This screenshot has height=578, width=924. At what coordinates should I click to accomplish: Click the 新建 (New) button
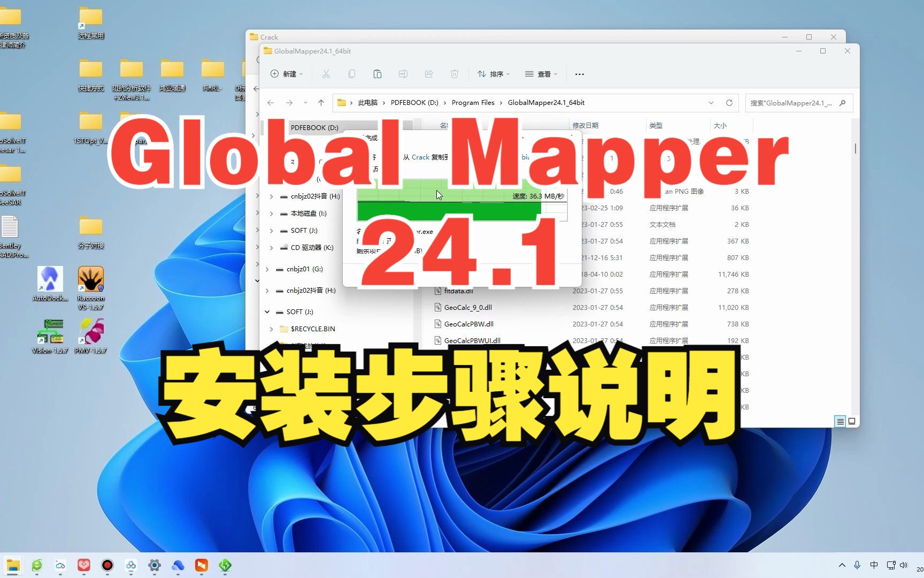[x=287, y=74]
